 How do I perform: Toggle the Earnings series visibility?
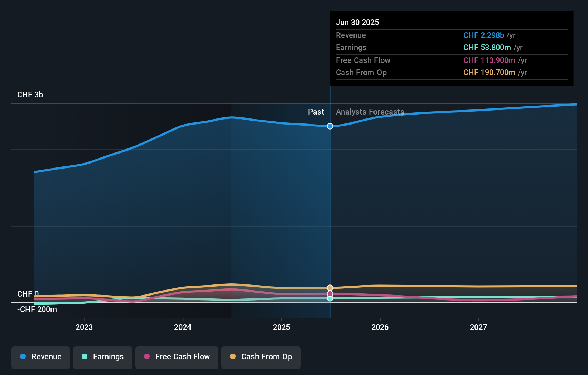pyautogui.click(x=102, y=357)
